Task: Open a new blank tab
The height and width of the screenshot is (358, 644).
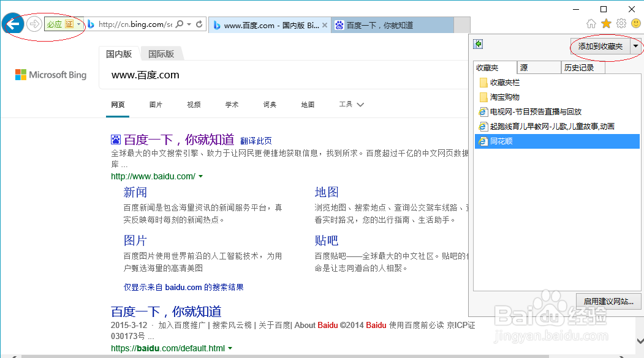Action: pyautogui.click(x=462, y=26)
